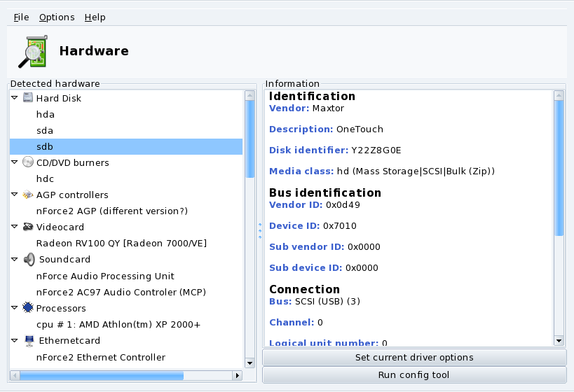
Task: Collapse the Soundcard tree node
Action: (x=15, y=259)
